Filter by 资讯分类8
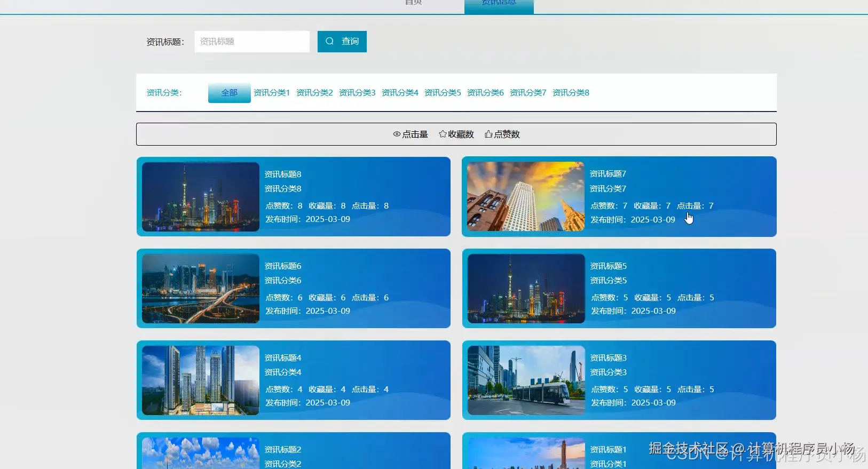868x469 pixels. click(x=571, y=93)
